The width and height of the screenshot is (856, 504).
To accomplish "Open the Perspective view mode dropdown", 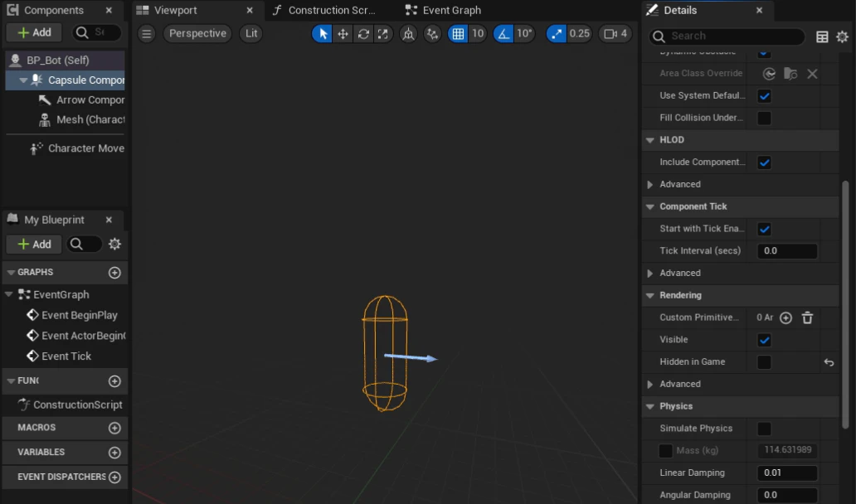I will [197, 34].
